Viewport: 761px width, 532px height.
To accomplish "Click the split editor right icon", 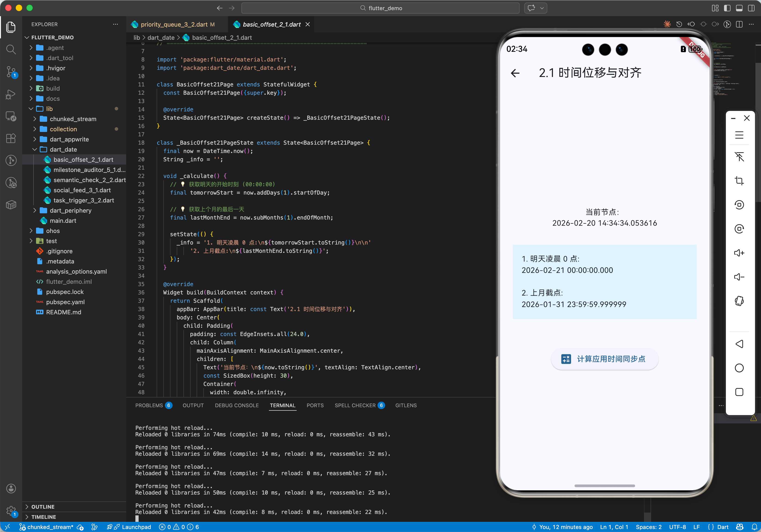I will tap(739, 24).
